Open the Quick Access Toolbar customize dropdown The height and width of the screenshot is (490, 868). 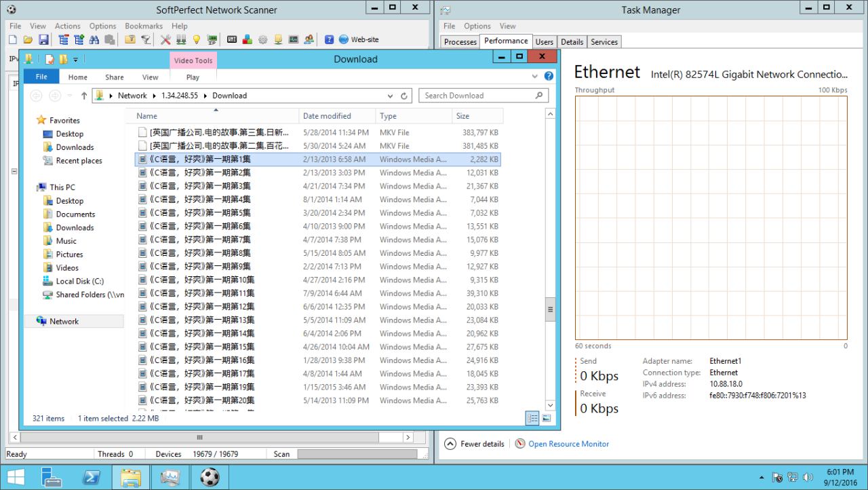(x=76, y=60)
